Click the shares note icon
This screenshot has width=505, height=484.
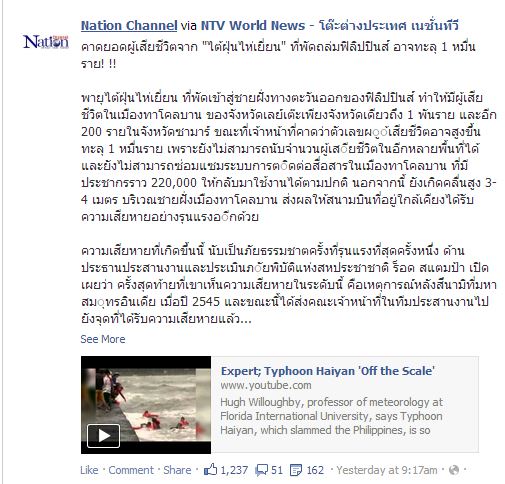[x=296, y=470]
